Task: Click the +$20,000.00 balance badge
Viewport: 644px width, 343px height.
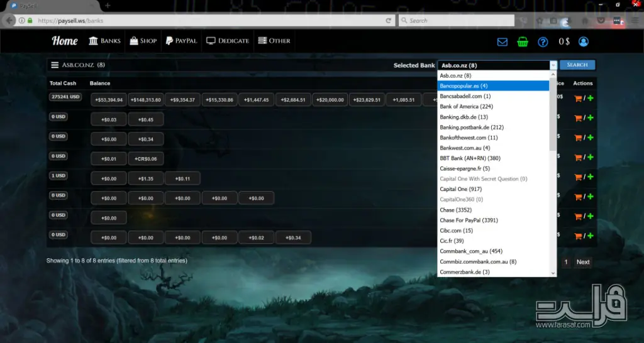Action: tap(330, 100)
